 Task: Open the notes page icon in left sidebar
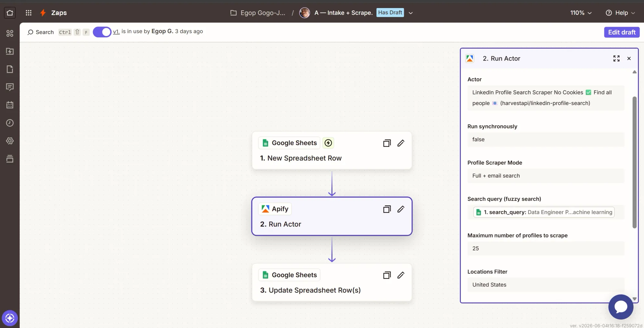10,69
